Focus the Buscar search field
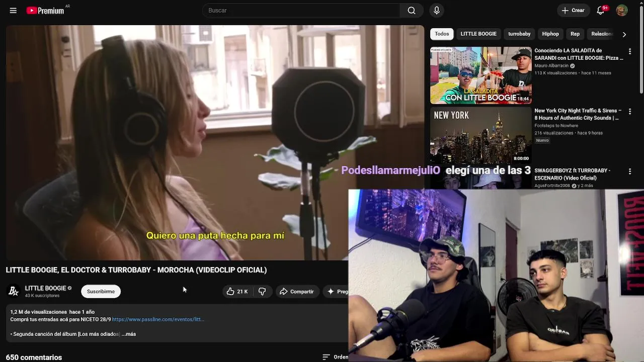644x362 pixels. point(301,11)
